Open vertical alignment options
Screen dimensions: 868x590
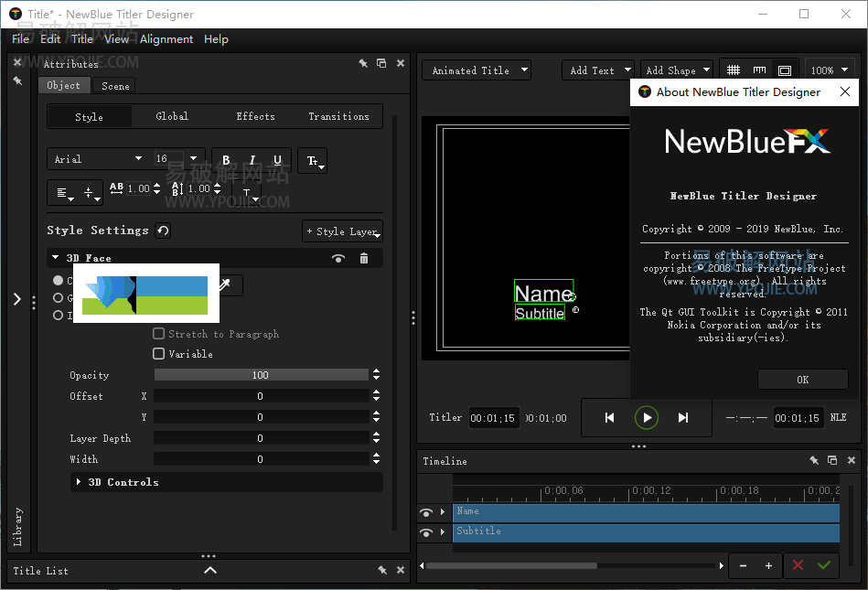pos(91,193)
